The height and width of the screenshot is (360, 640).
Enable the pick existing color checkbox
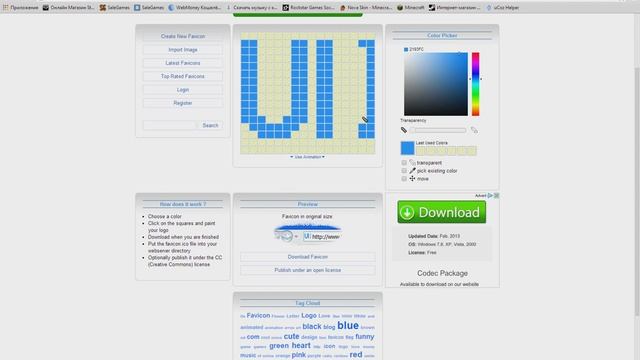(404, 171)
